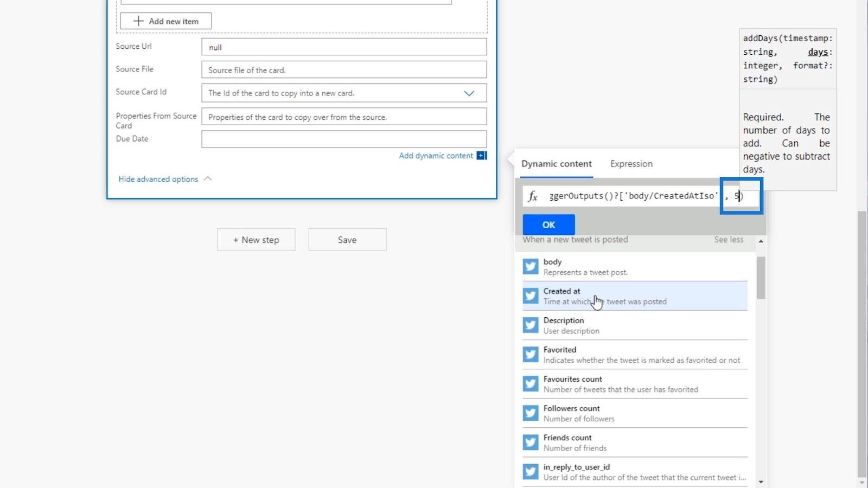Open the Source Card Id dropdown
This screenshot has height=488, width=868.
tap(469, 93)
